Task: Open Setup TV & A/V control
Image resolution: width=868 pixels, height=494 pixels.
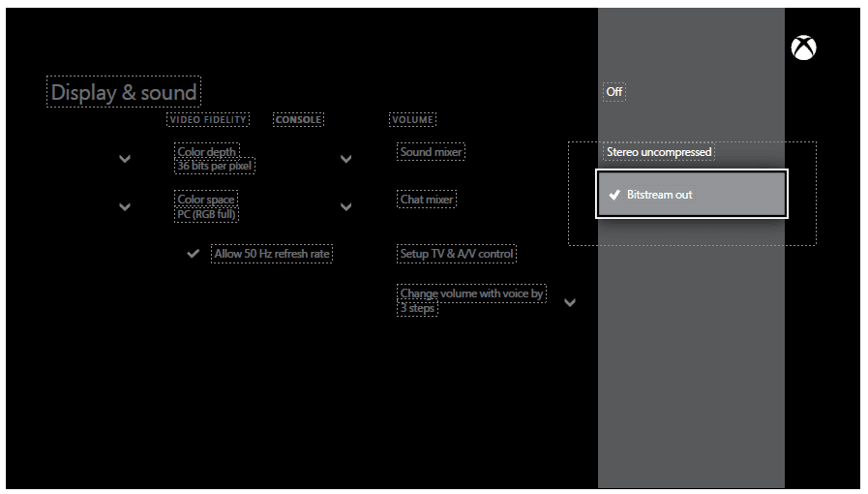Action: (x=457, y=254)
